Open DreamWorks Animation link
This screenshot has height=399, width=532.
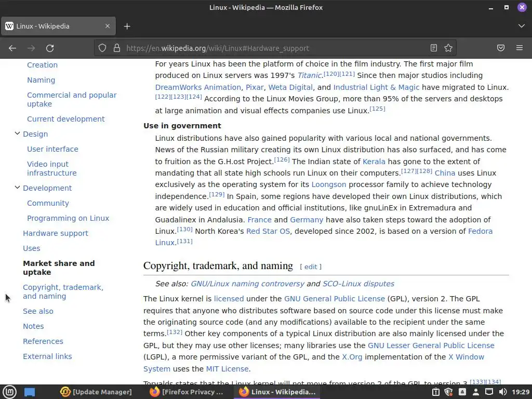198,87
